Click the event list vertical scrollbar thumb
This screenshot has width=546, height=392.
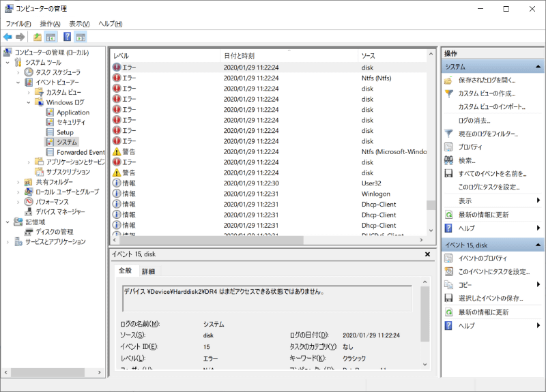(431, 205)
